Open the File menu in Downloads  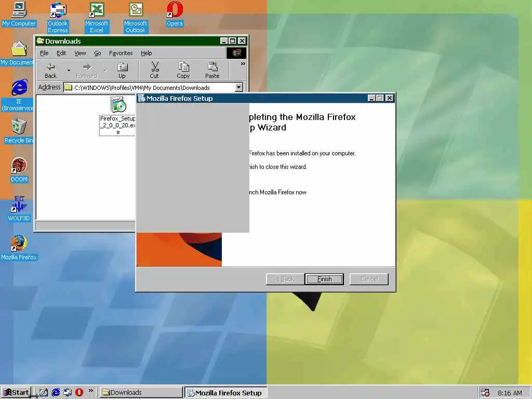click(44, 54)
